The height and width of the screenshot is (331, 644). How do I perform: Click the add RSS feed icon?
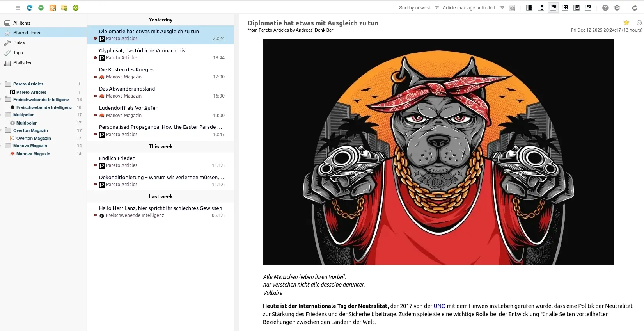(52, 8)
